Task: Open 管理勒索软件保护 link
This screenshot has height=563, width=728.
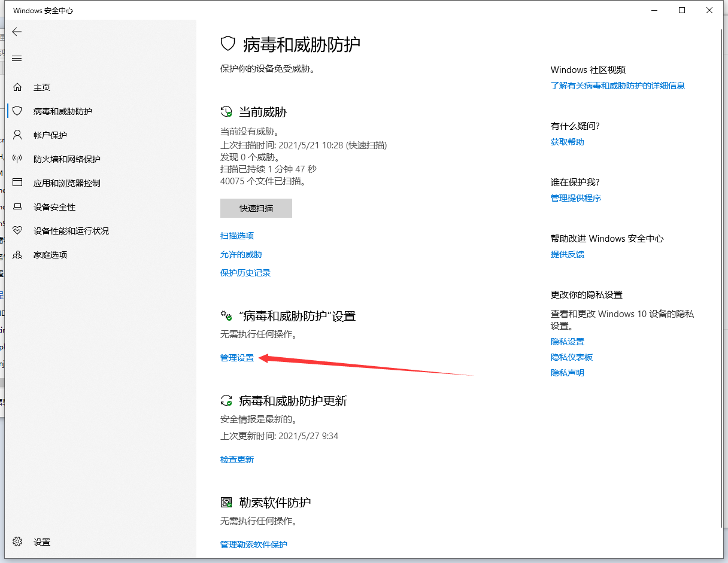Action: (254, 544)
